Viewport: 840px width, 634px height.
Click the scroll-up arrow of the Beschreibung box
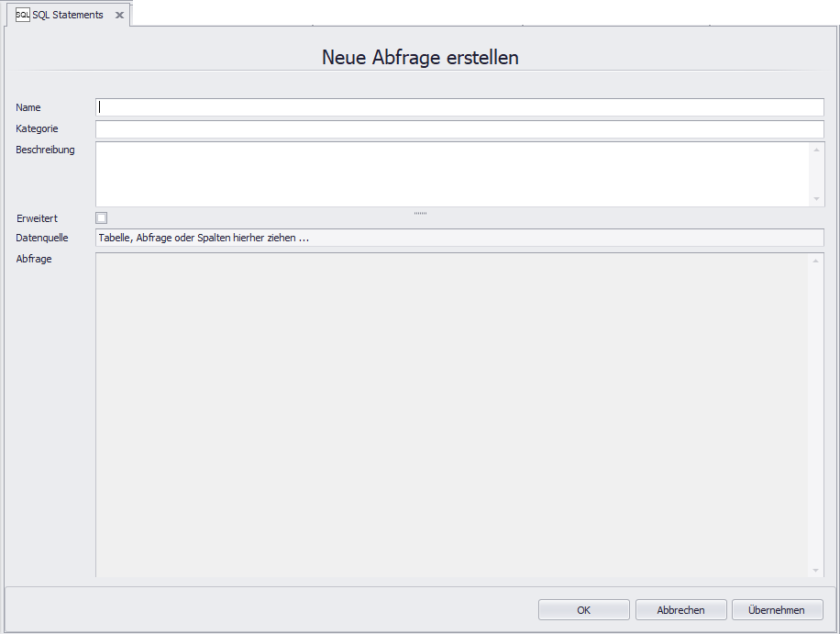pyautogui.click(x=816, y=150)
